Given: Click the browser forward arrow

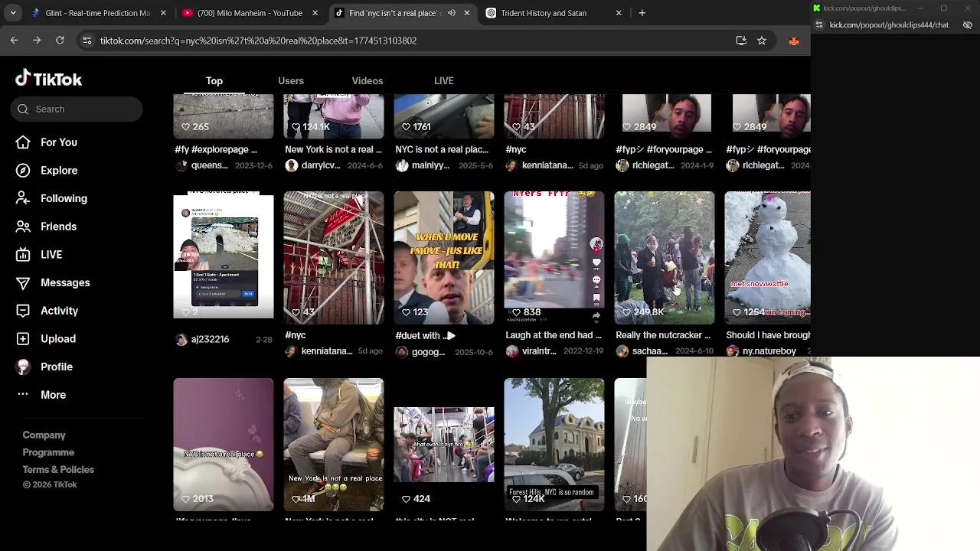Looking at the screenshot, I should point(37,40).
